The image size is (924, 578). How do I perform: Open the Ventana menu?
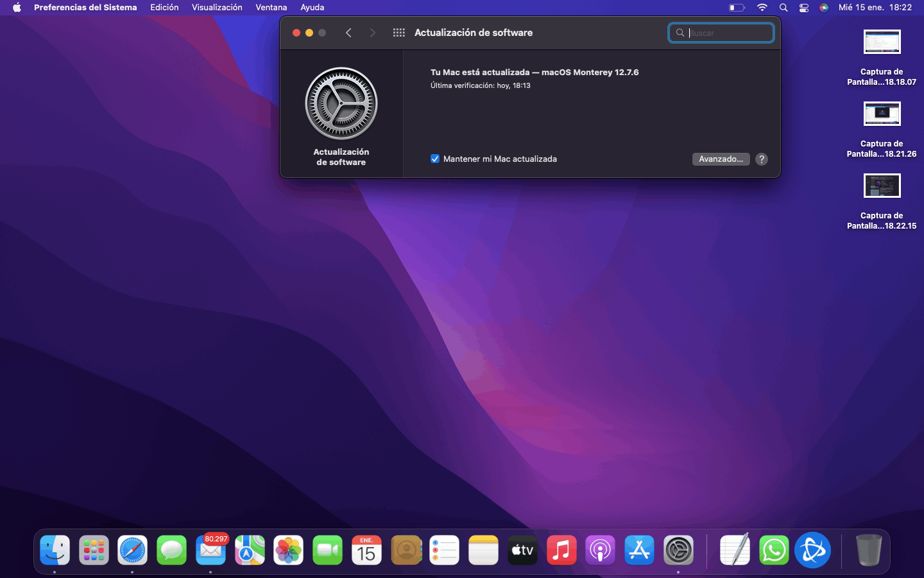tap(271, 8)
